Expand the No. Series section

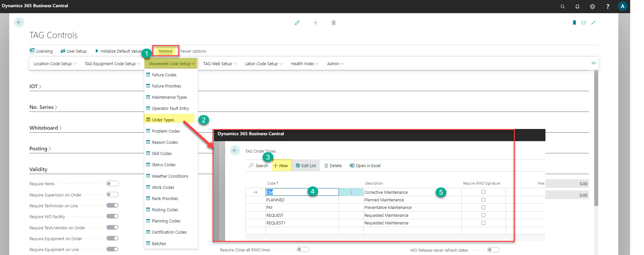43,107
